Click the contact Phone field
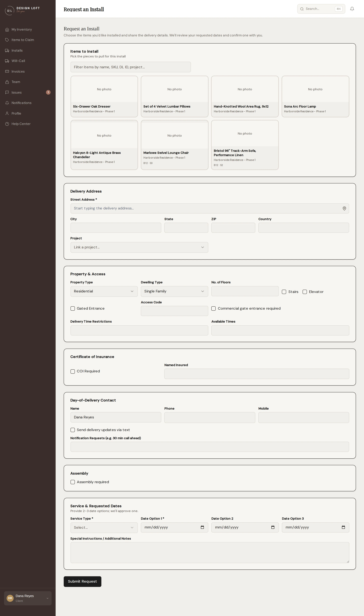 point(210,417)
